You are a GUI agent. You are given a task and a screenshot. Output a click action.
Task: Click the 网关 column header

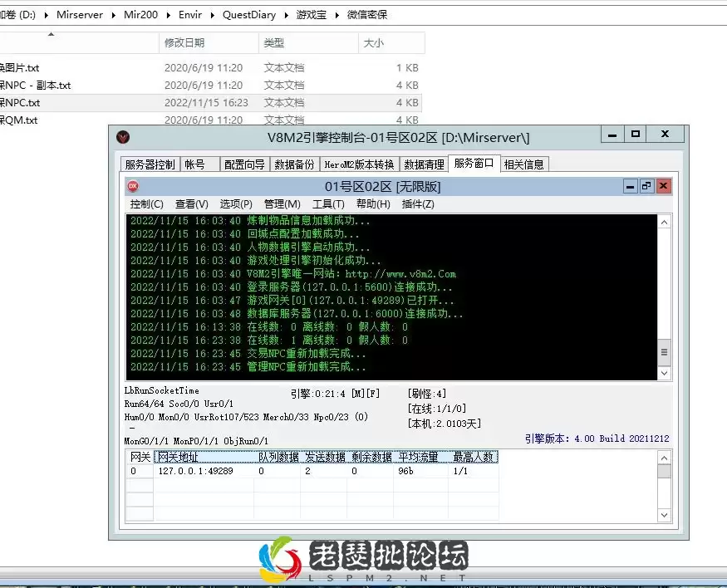(140, 457)
